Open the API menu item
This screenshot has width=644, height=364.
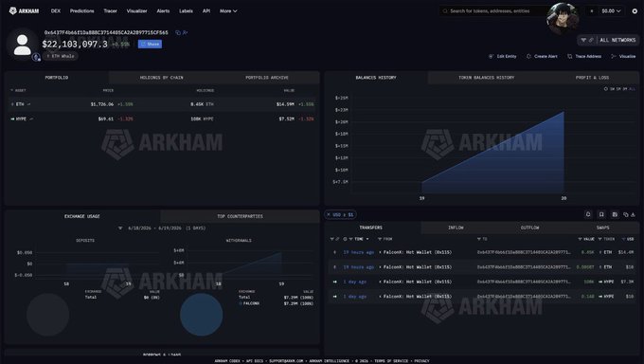click(x=206, y=11)
